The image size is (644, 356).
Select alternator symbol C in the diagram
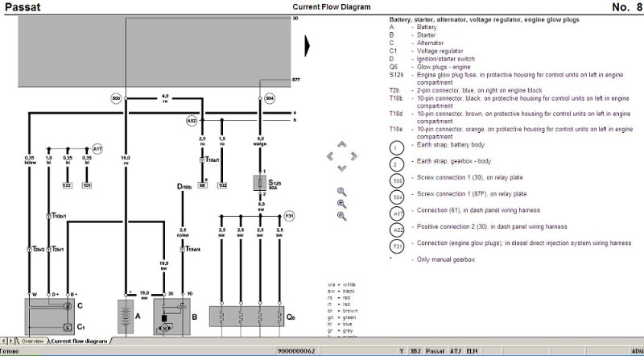[x=67, y=306]
